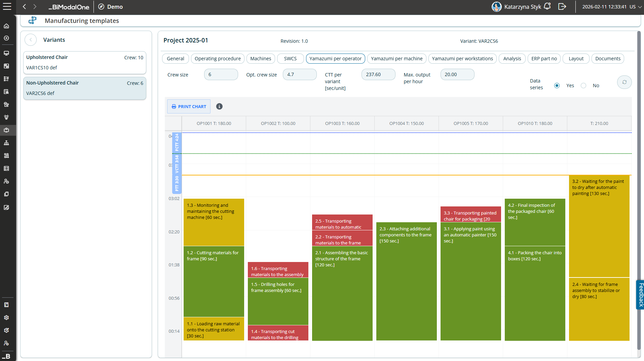Screen dimensions: 644x361
Task: Click the navigate back arrow icon
Action: tap(24, 7)
